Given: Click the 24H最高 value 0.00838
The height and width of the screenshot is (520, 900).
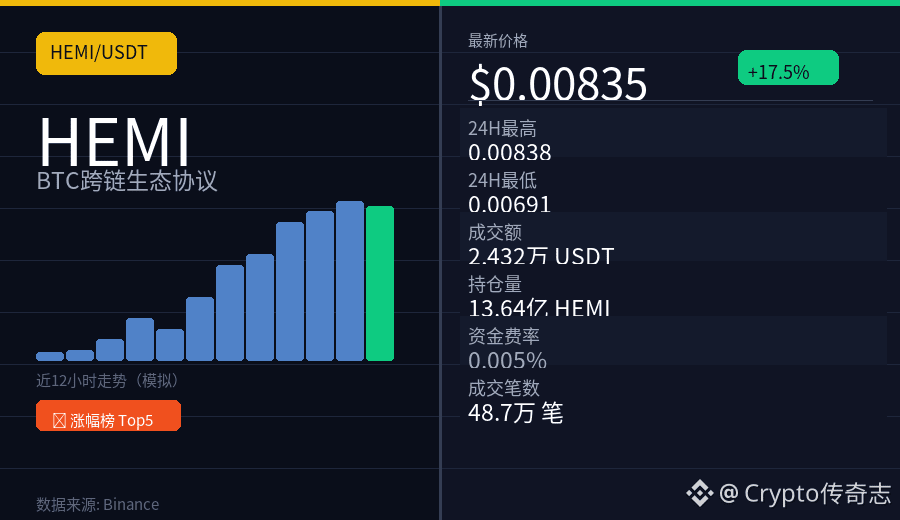Looking at the screenshot, I should [510, 153].
